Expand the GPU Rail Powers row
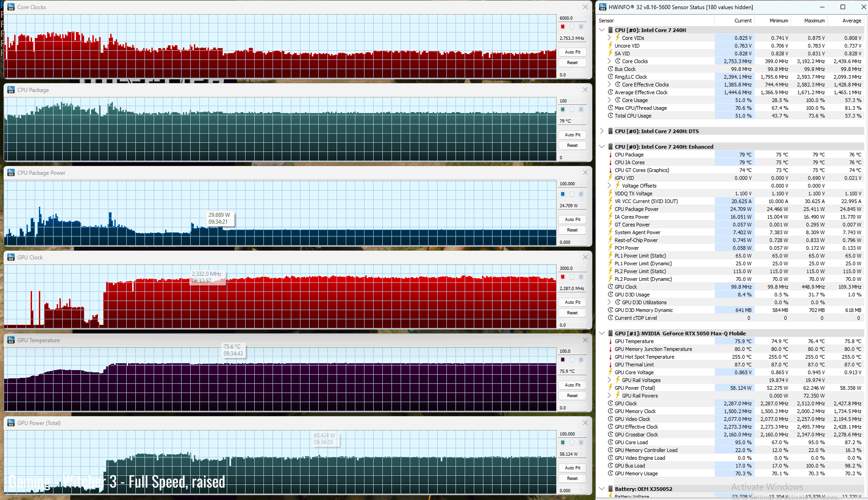The width and height of the screenshot is (868, 500). click(609, 396)
